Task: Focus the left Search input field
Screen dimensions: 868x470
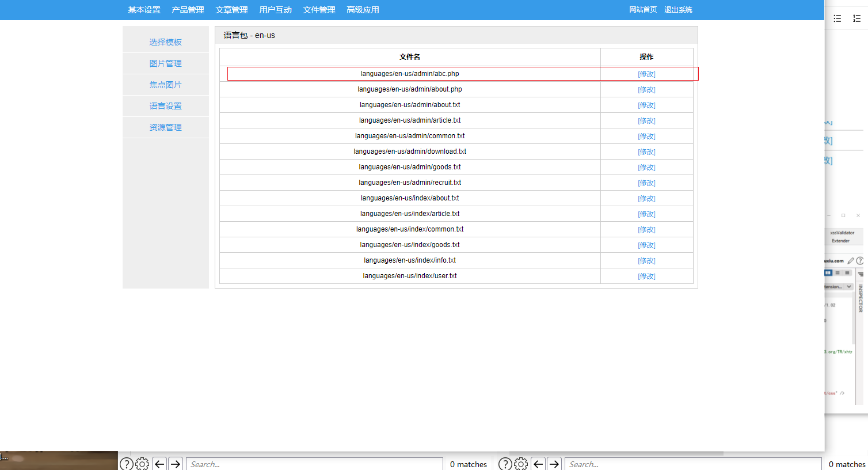Action: tap(314, 464)
